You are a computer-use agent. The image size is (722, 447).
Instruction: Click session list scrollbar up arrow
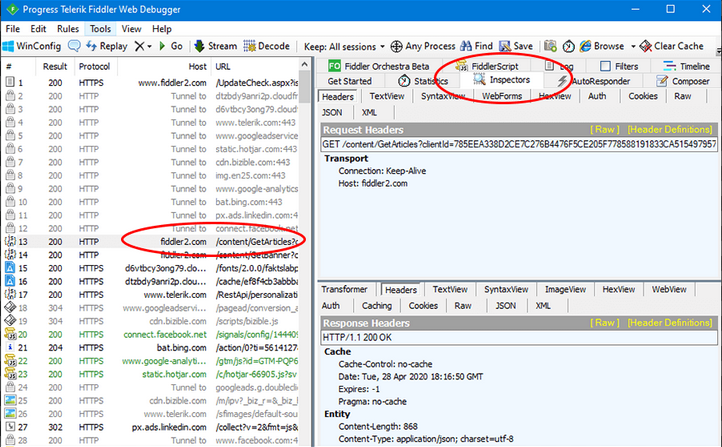point(304,64)
